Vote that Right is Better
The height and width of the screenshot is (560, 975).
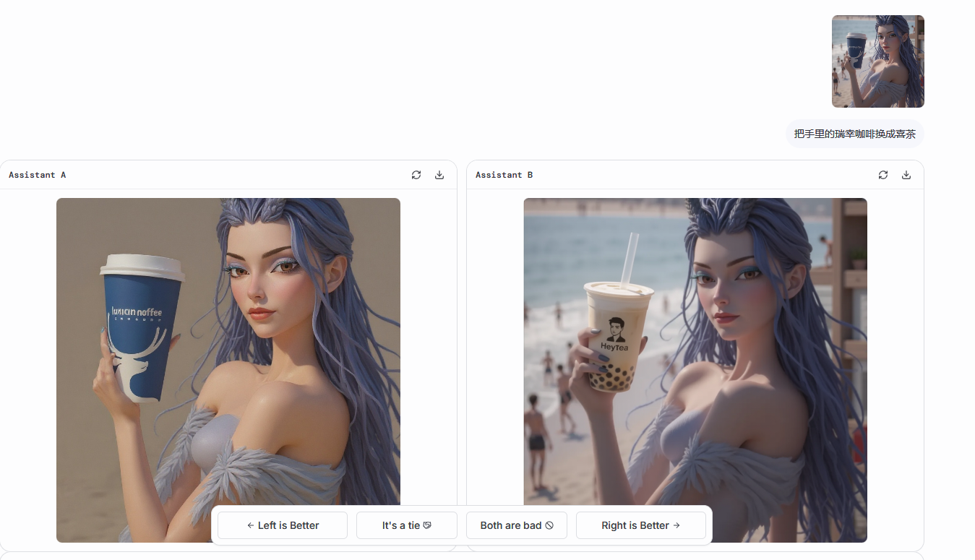point(640,525)
